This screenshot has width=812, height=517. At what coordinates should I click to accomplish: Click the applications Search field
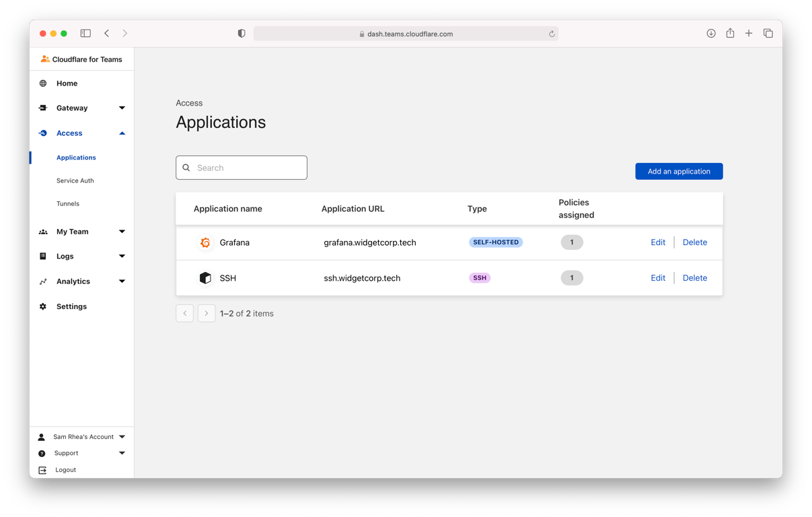pos(242,168)
